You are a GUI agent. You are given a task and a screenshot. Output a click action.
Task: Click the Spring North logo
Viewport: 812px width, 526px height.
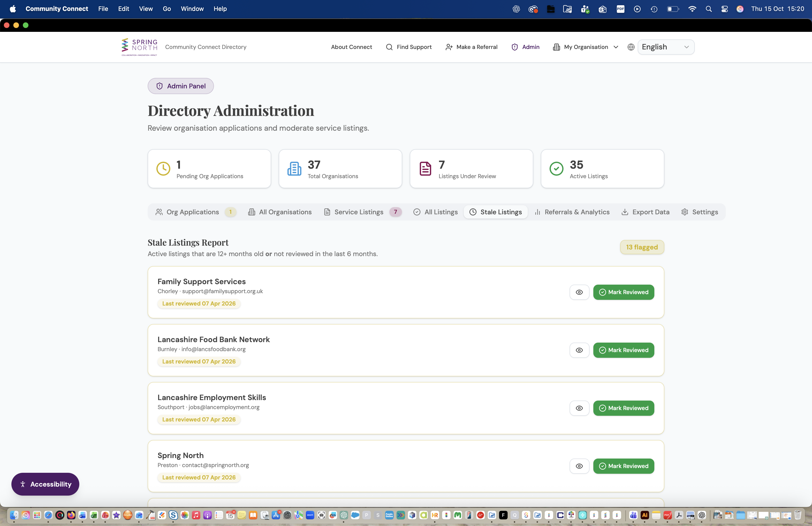point(139,47)
